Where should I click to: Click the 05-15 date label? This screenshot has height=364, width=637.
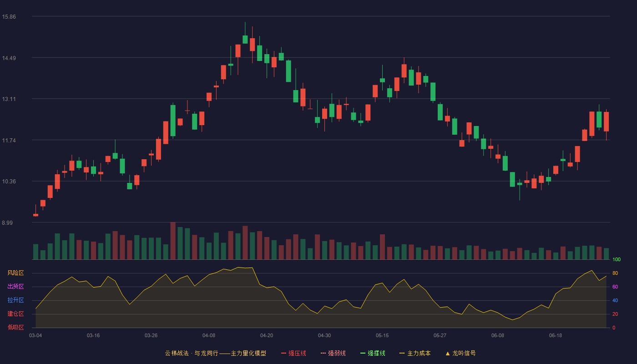382,335
